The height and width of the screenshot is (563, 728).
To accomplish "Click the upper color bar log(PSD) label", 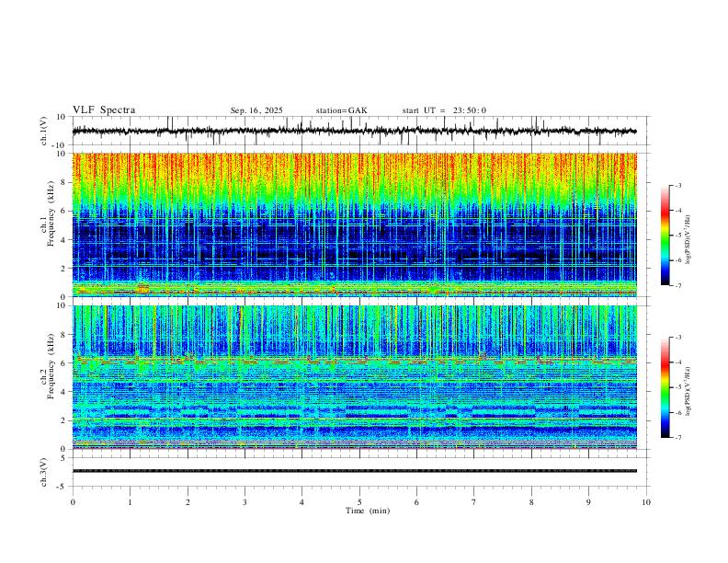I will 688,239.
